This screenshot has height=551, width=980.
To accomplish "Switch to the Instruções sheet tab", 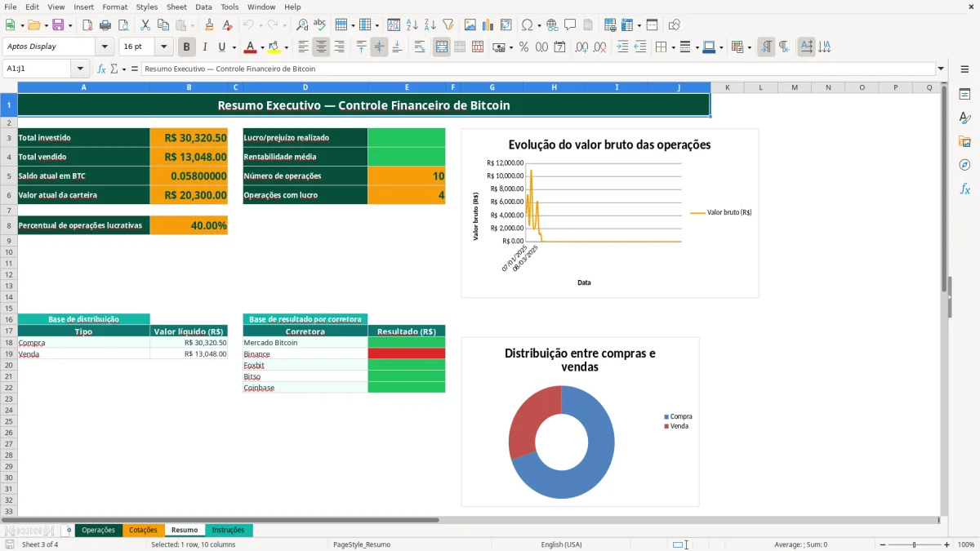I will (229, 530).
